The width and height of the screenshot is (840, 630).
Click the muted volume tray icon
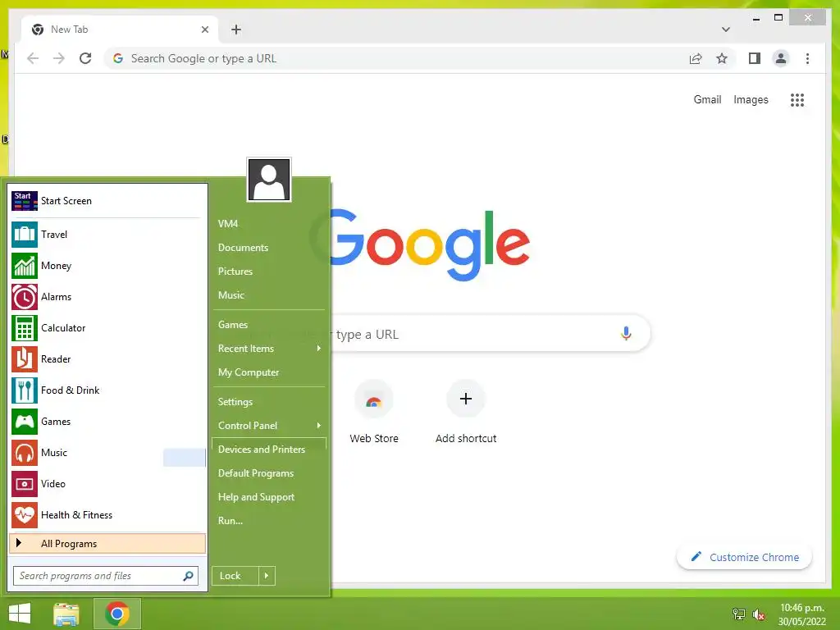[x=759, y=614]
